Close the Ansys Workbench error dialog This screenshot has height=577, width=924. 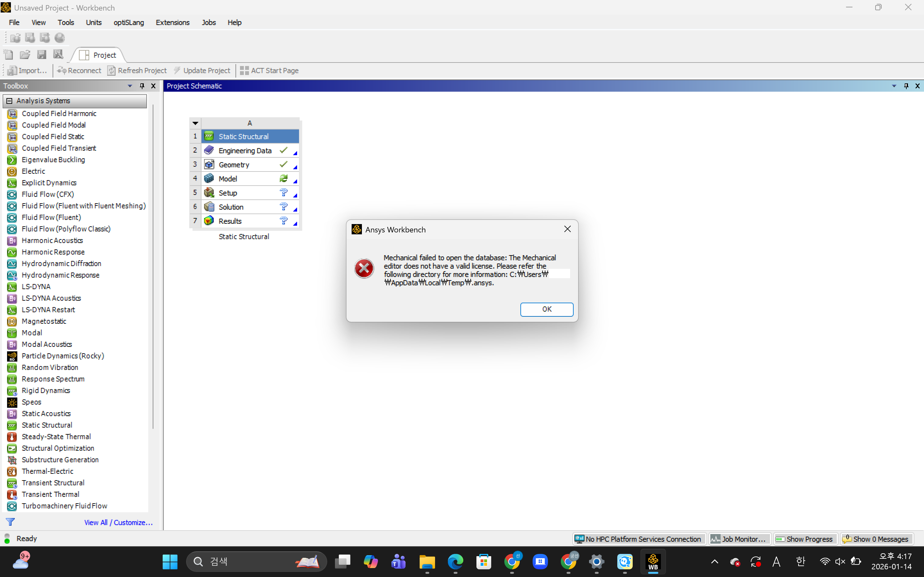point(567,229)
